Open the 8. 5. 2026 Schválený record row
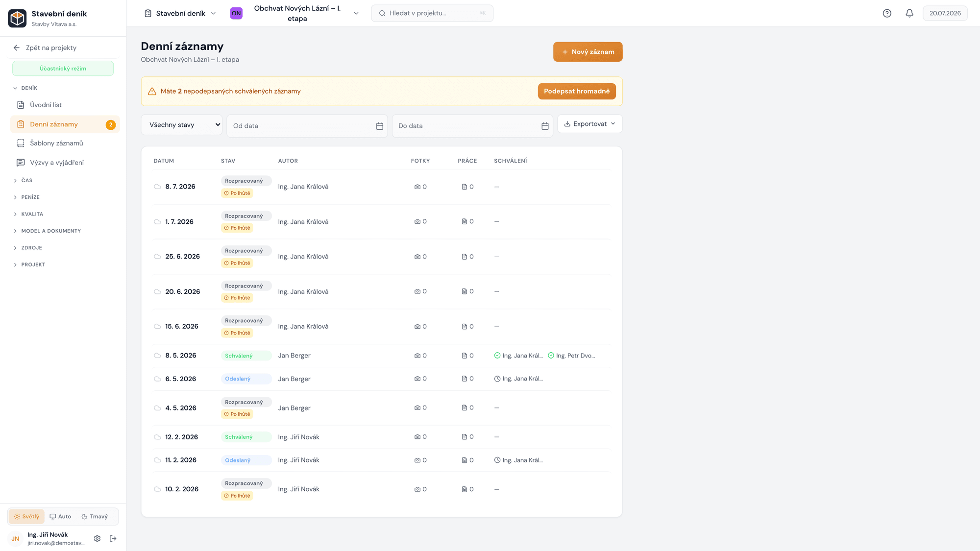 pos(381,356)
